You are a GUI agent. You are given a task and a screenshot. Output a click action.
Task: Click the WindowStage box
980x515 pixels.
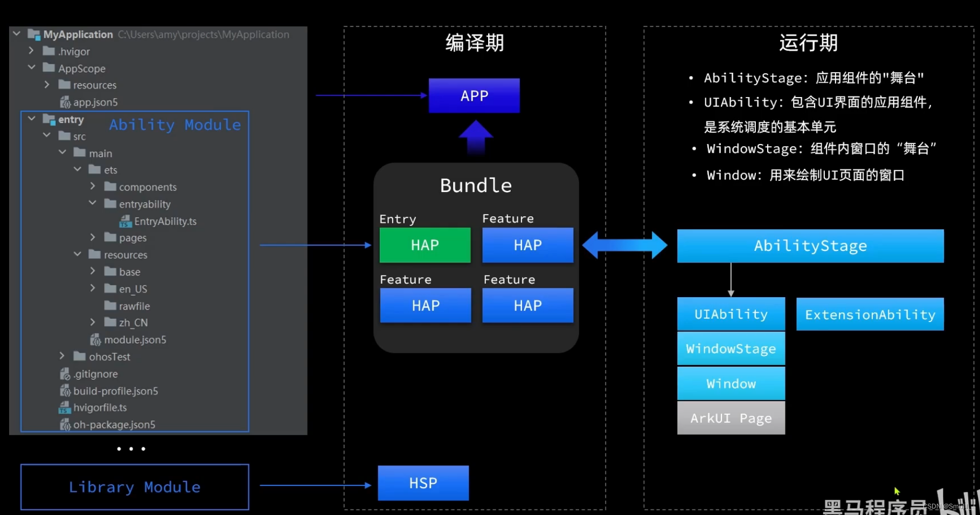tap(731, 349)
